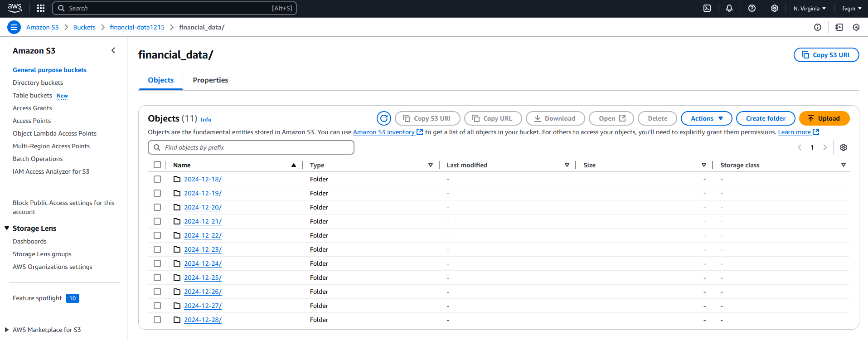
Task: Check the box for 2024-12-24/
Action: (157, 263)
